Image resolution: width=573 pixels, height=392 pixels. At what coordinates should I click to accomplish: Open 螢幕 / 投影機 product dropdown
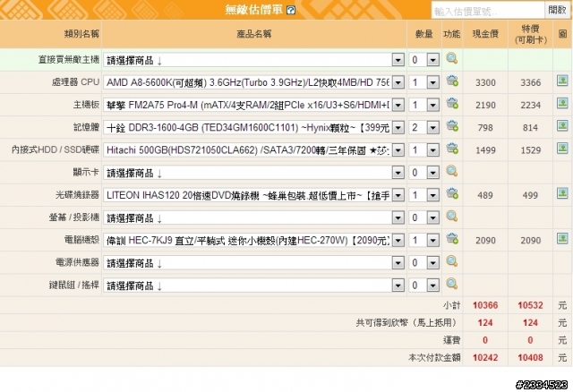click(x=253, y=218)
